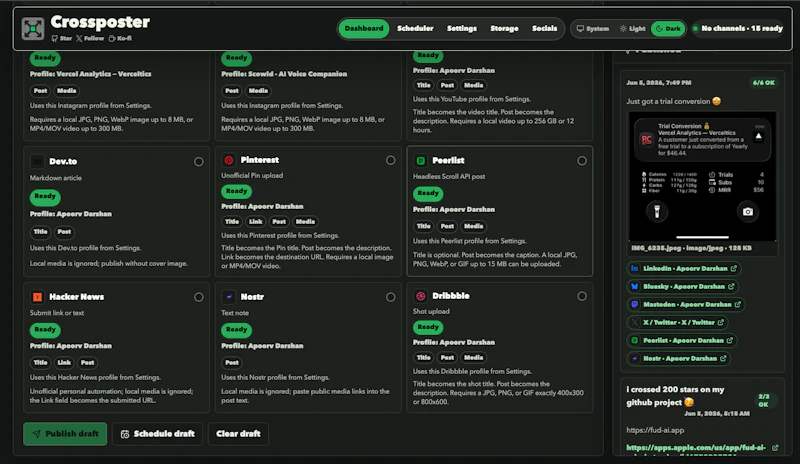Open the Mastodon · Apoorv Darshan link
Viewport: 800px width, 464px height.
686,305
